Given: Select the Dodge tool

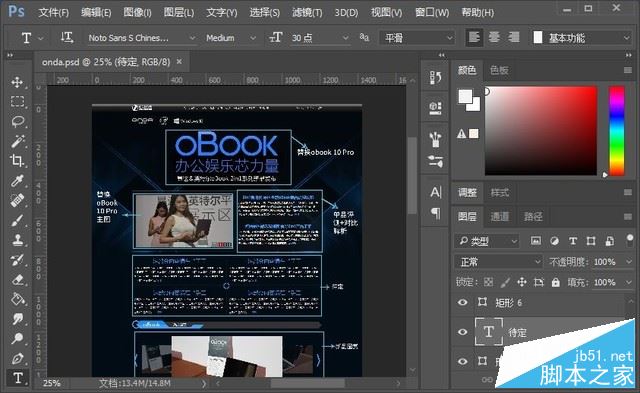Looking at the screenshot, I should [17, 338].
